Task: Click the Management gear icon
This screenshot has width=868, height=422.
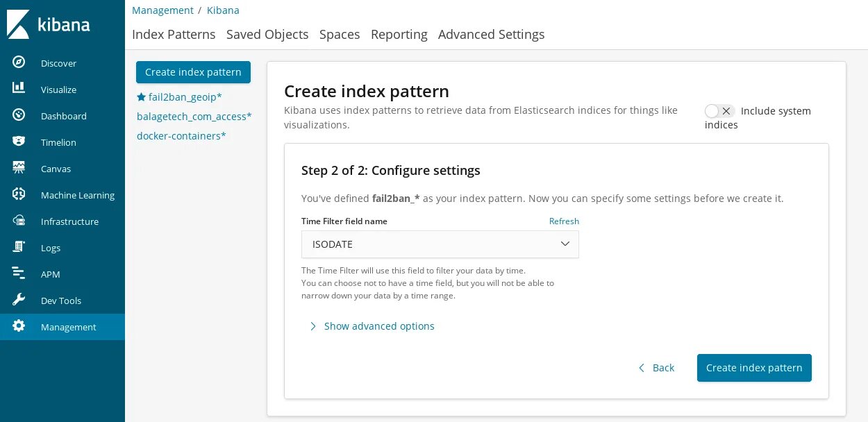Action: click(x=19, y=326)
